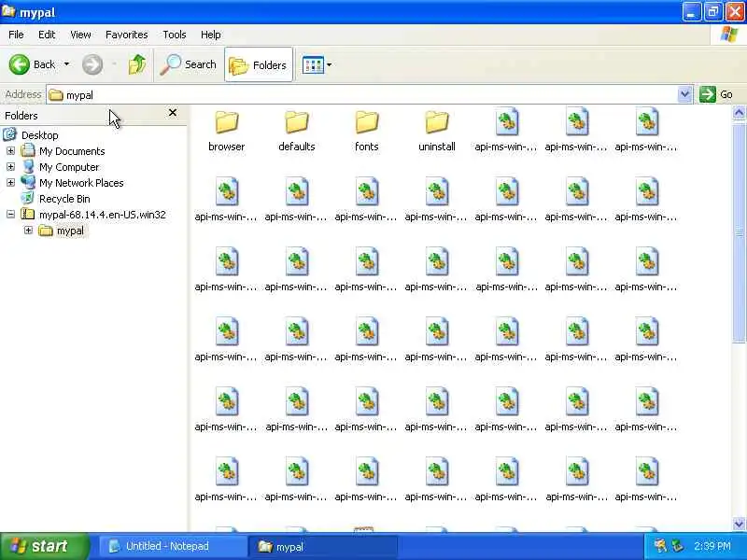Image resolution: width=747 pixels, height=560 pixels.
Task: Click the Start button
Action: point(44,546)
